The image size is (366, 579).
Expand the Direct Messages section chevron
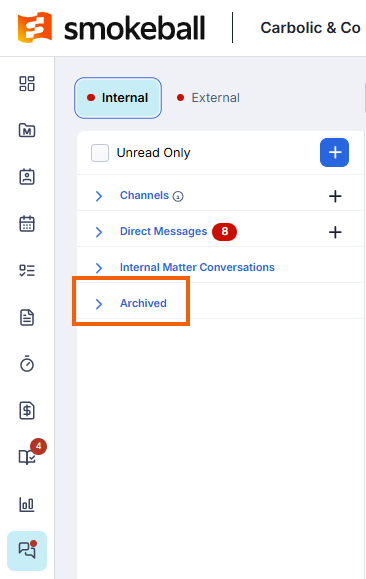coord(99,232)
